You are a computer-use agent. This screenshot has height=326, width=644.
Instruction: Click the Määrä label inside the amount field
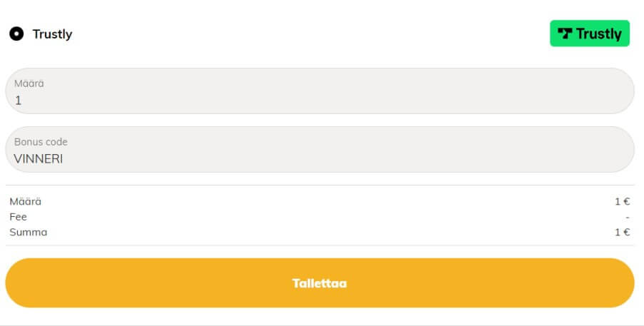pos(29,83)
